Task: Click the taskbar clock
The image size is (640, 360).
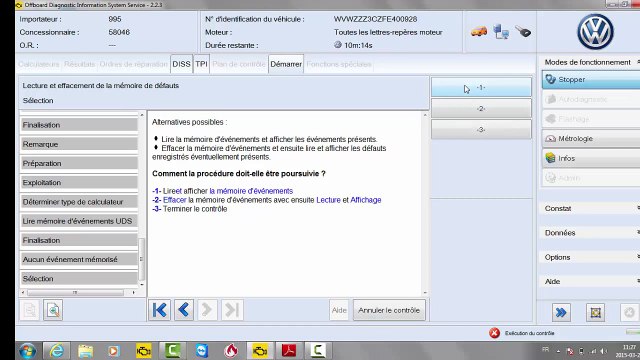Action: point(629,351)
